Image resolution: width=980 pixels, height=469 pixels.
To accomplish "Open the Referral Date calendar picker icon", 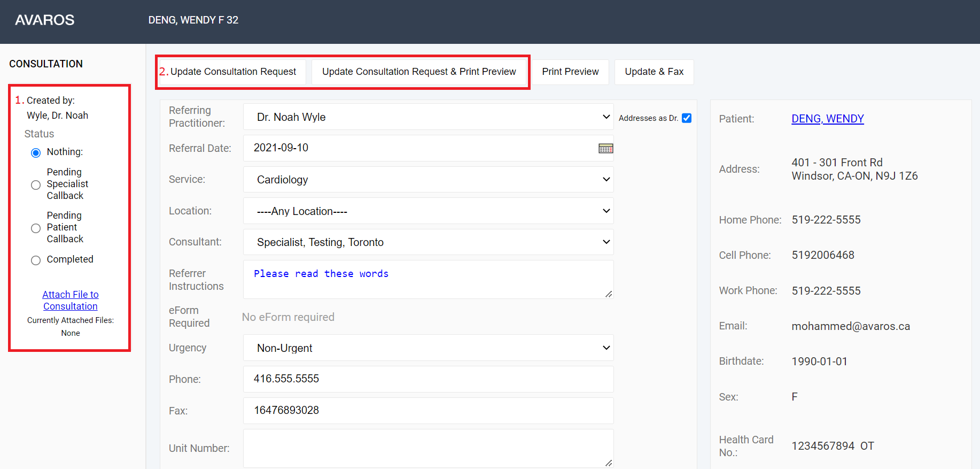I will (605, 149).
